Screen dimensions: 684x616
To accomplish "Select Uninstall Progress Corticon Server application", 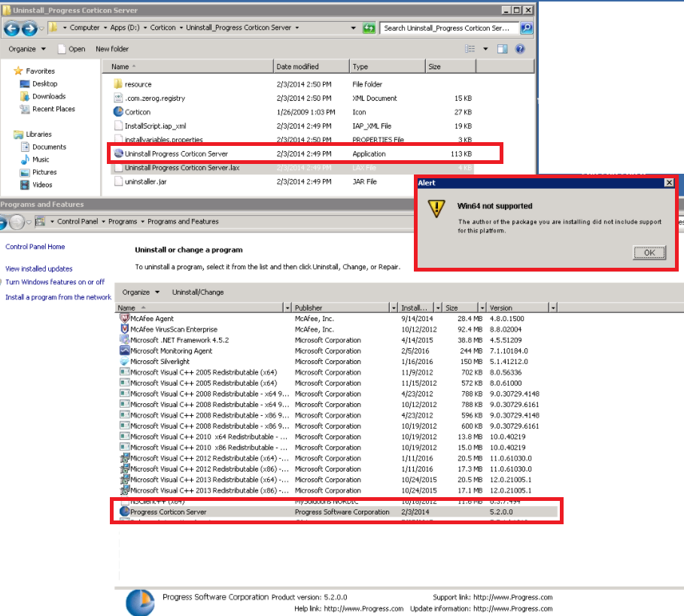I will point(176,154).
